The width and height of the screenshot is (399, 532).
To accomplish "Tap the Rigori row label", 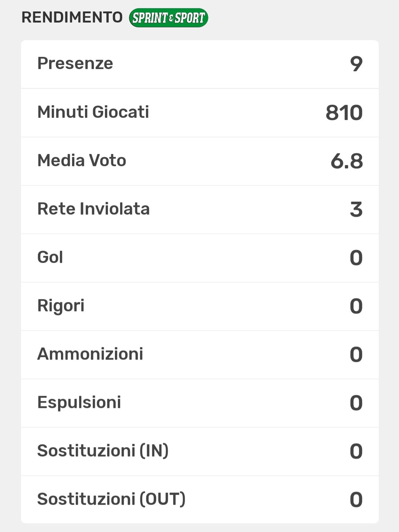I will (61, 306).
